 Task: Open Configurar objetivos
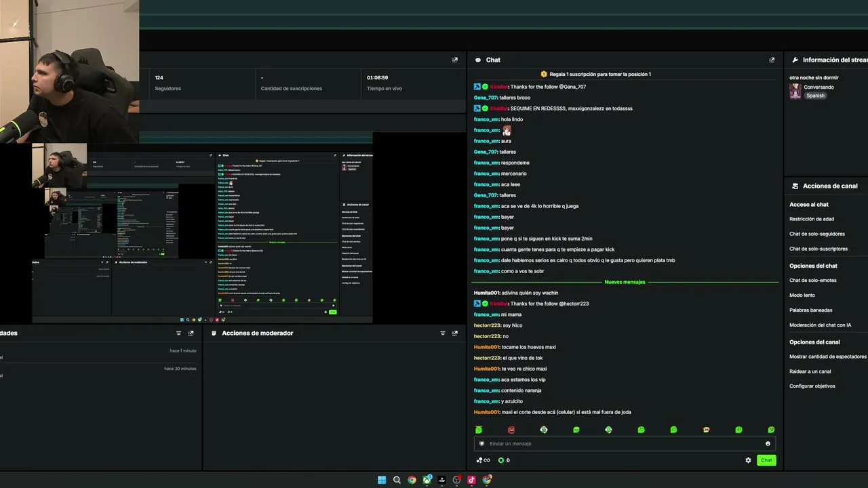(812, 386)
